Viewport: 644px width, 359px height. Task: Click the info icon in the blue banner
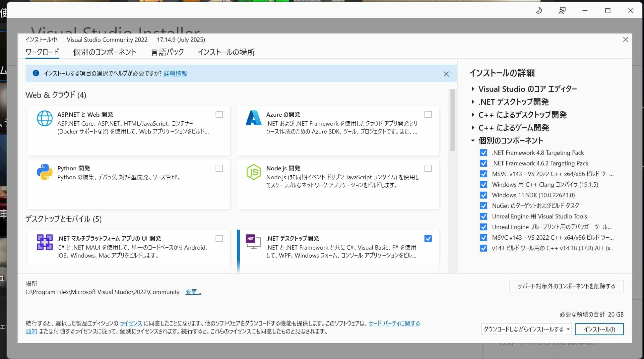pyautogui.click(x=36, y=73)
